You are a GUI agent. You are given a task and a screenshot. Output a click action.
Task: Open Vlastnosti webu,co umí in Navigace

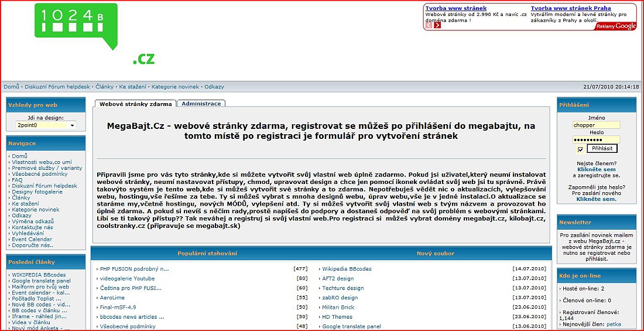pos(42,162)
